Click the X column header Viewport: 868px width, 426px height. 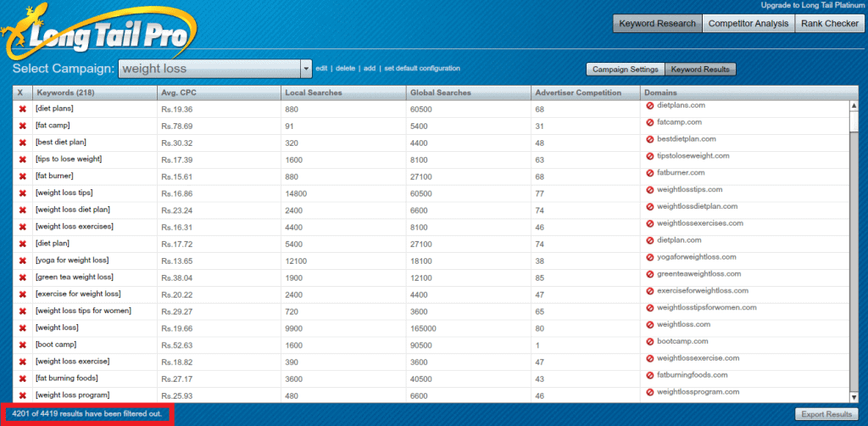(x=22, y=92)
